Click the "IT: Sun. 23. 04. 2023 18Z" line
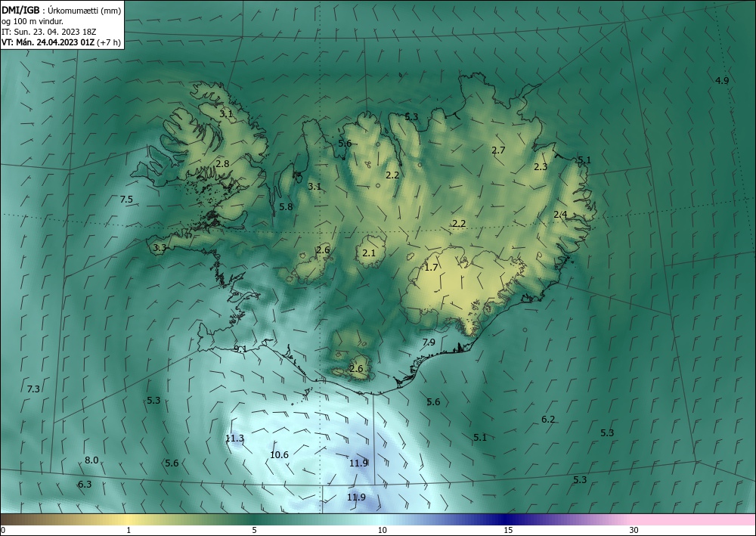The height and width of the screenshot is (536, 756). 48,32
